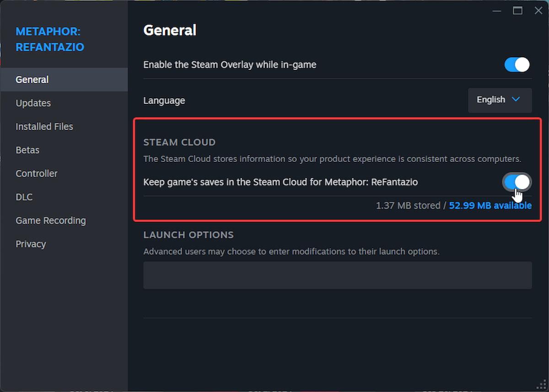The height and width of the screenshot is (392, 549).
Task: Maximize the properties window
Action: pos(518,10)
